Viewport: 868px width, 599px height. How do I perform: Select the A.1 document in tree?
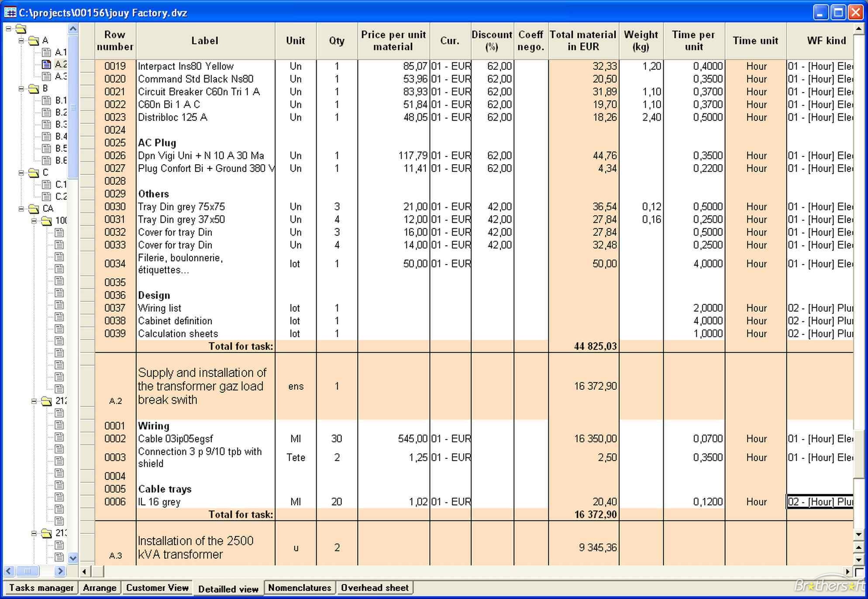[x=54, y=52]
